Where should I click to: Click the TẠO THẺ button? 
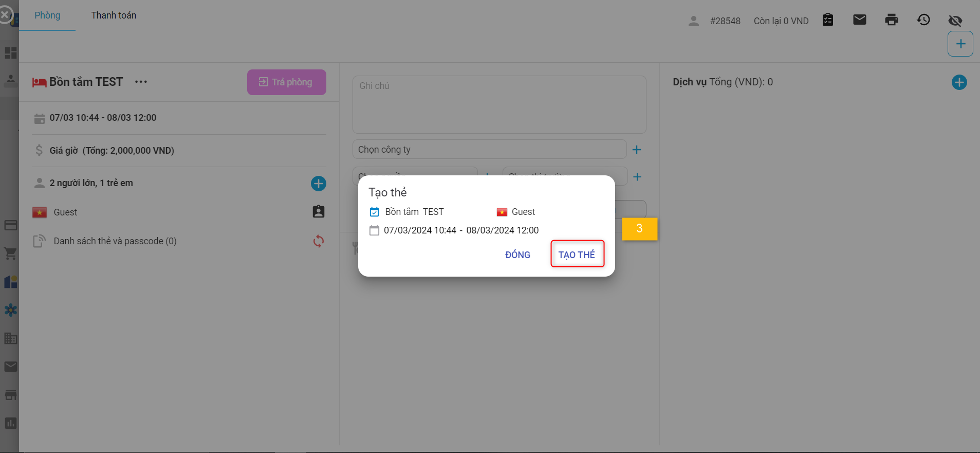[x=577, y=254]
